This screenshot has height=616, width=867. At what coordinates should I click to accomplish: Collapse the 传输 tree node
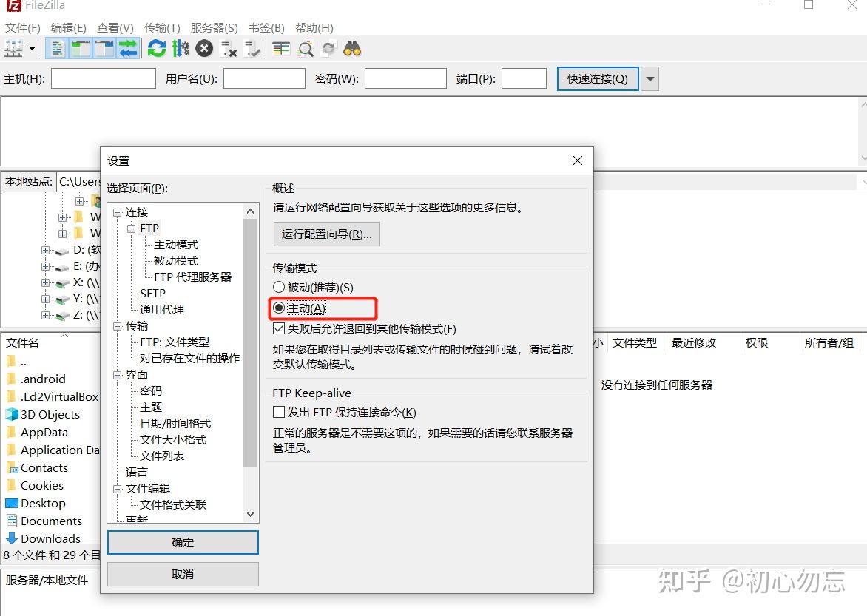click(x=117, y=326)
